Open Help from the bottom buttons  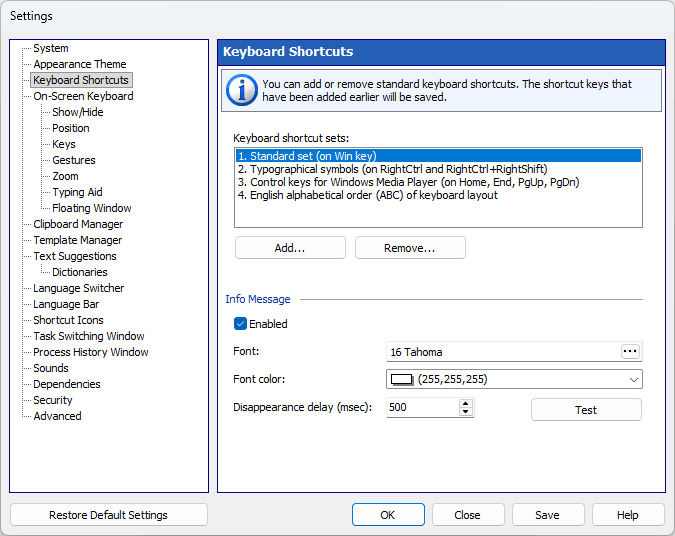[x=628, y=514]
